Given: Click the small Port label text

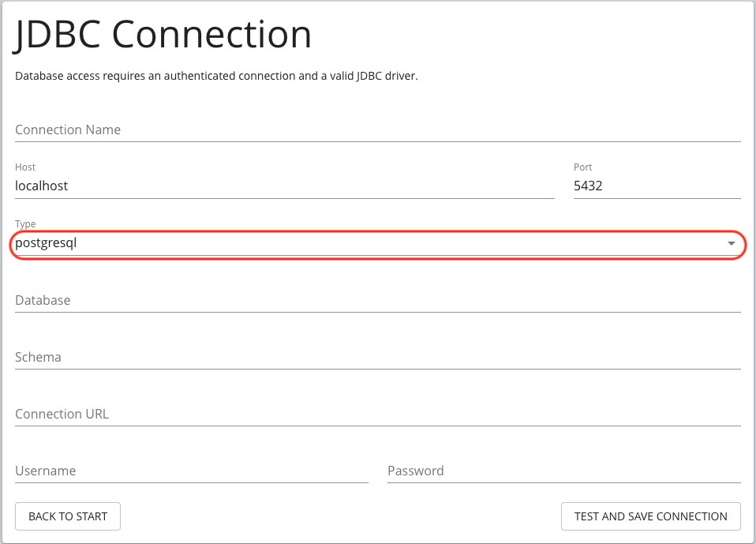Looking at the screenshot, I should point(582,167).
